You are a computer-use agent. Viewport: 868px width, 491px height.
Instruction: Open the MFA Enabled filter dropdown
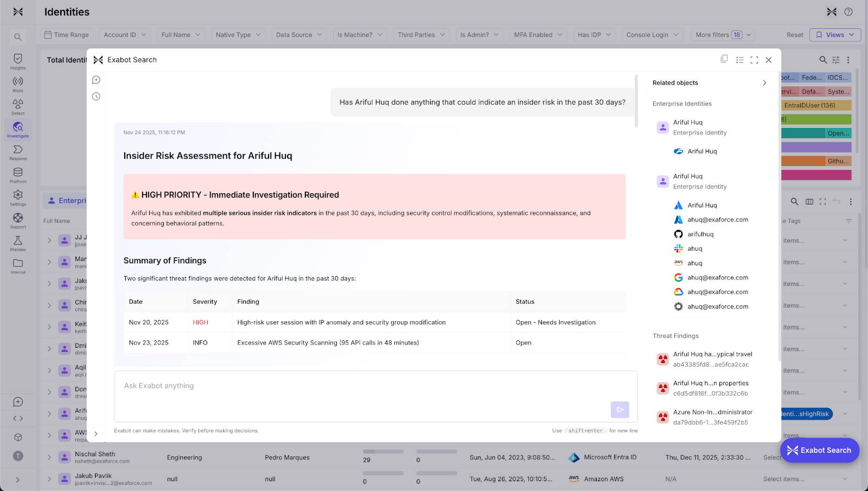(537, 34)
